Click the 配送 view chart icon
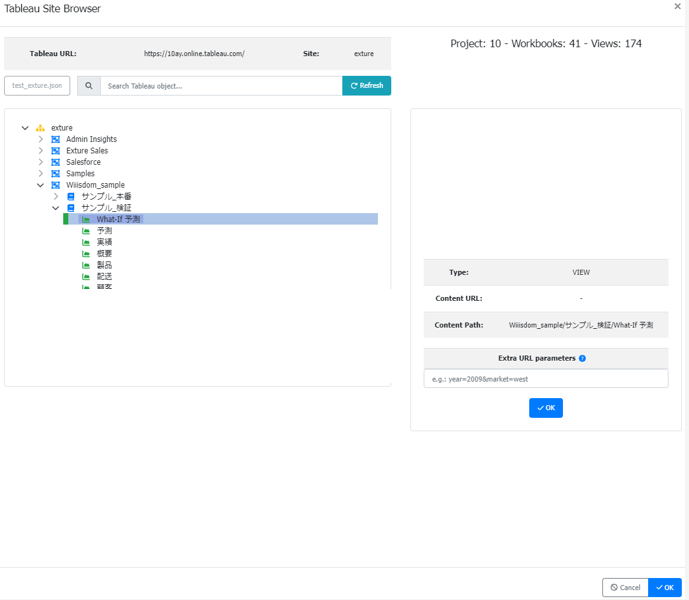Screen dimensions: 689x600 (x=86, y=276)
